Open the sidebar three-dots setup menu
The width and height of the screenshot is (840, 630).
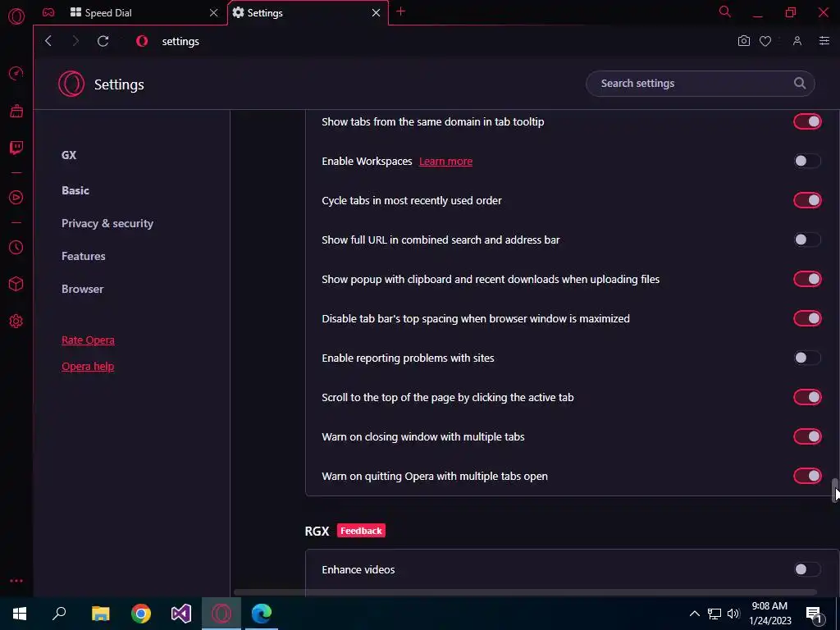[x=16, y=581]
